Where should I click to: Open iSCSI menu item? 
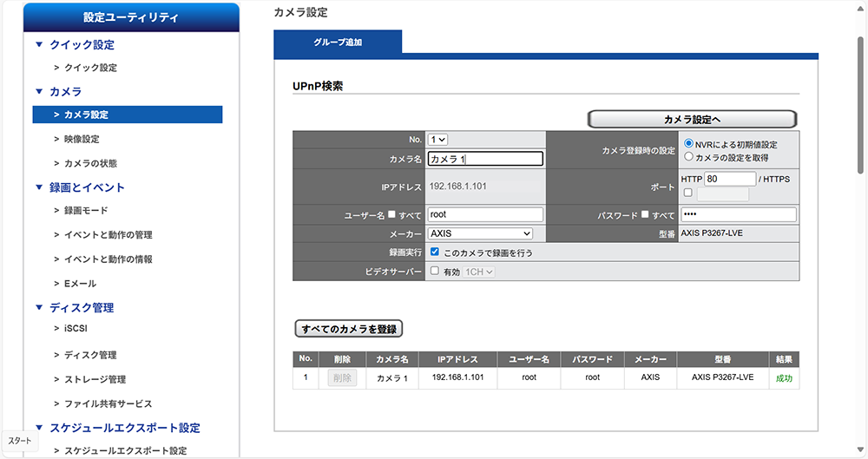[76, 328]
